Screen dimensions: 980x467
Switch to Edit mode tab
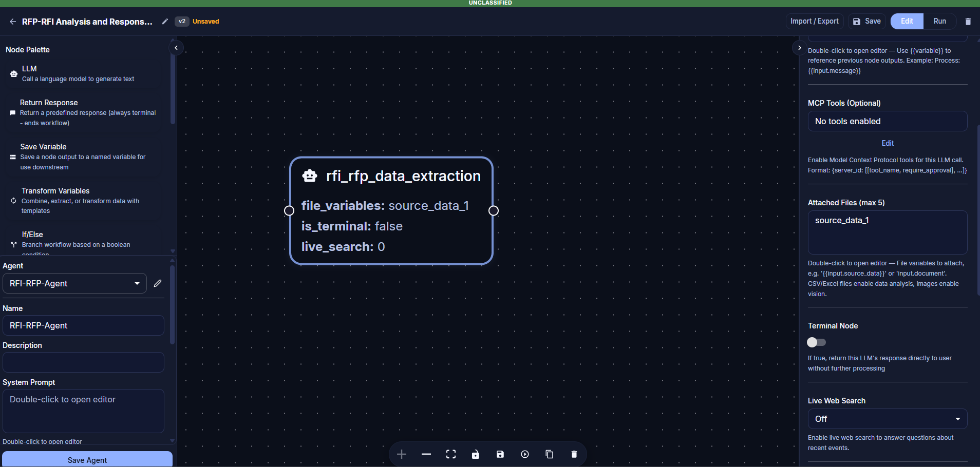click(907, 21)
